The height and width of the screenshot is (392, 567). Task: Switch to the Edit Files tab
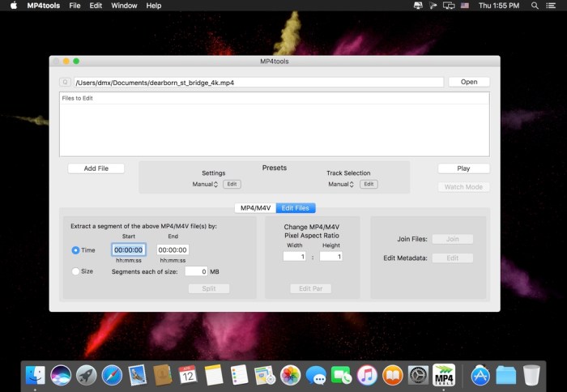click(296, 208)
